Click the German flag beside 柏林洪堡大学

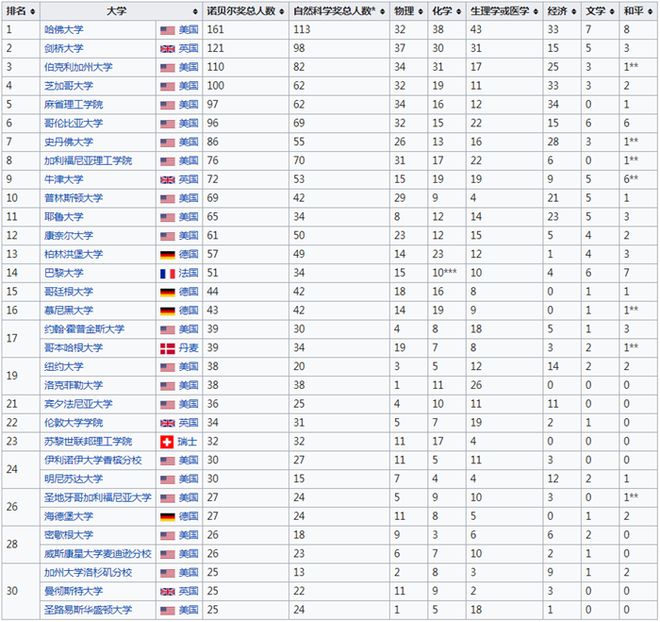[x=166, y=254]
